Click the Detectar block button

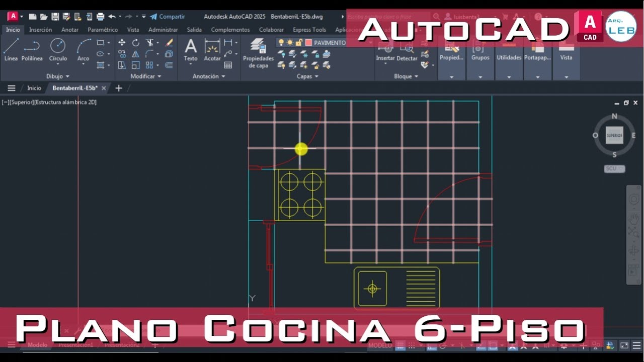[407, 51]
